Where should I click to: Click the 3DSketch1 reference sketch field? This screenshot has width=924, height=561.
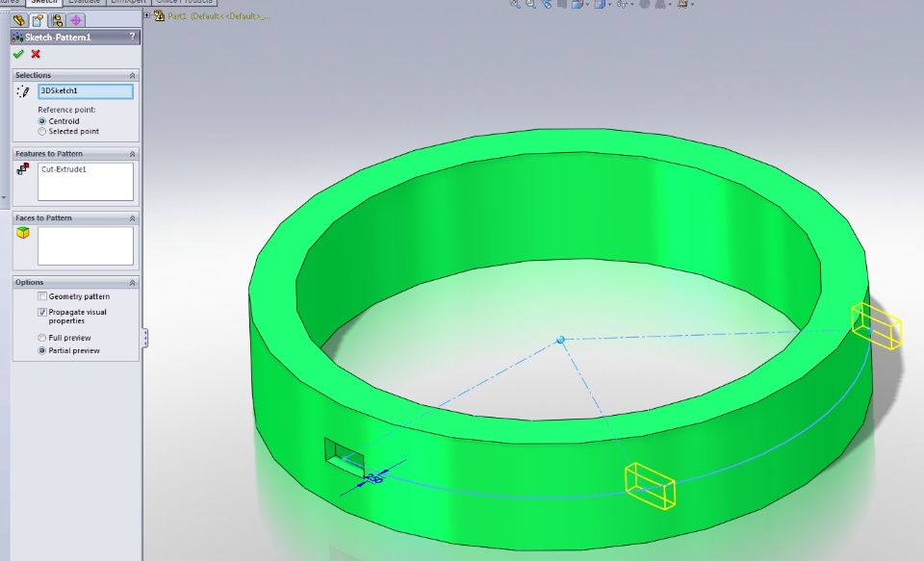point(86,90)
